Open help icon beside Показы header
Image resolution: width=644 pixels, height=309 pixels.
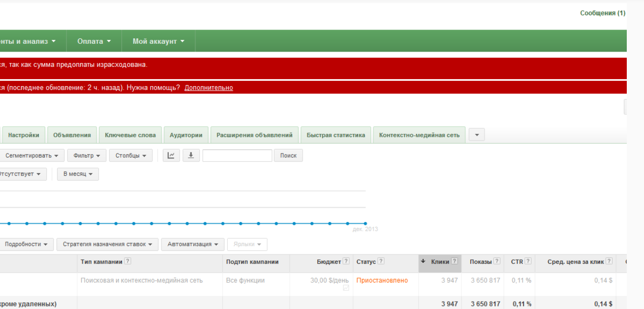497,261
